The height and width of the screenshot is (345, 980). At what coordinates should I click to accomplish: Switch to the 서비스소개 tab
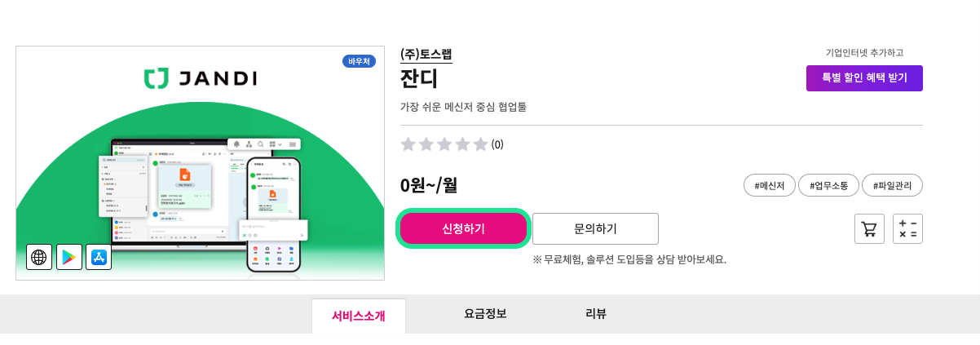358,316
